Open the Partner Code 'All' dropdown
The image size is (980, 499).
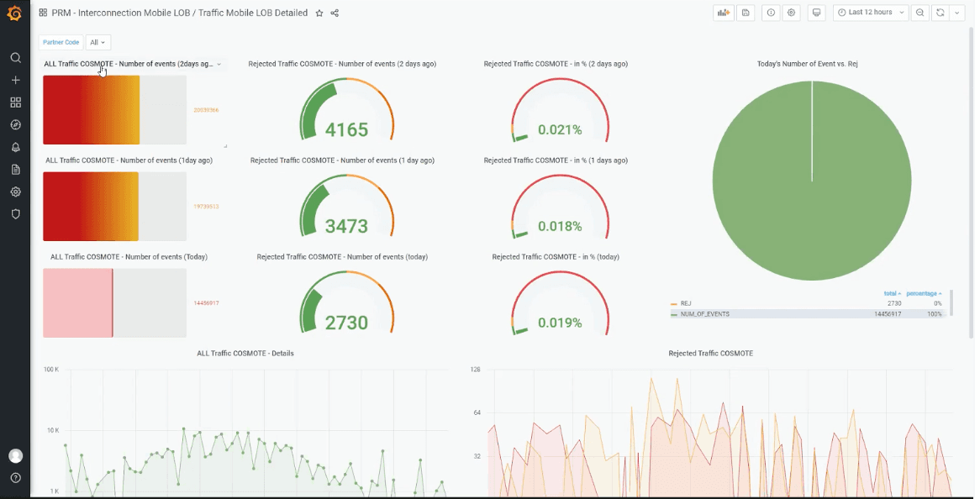[97, 41]
